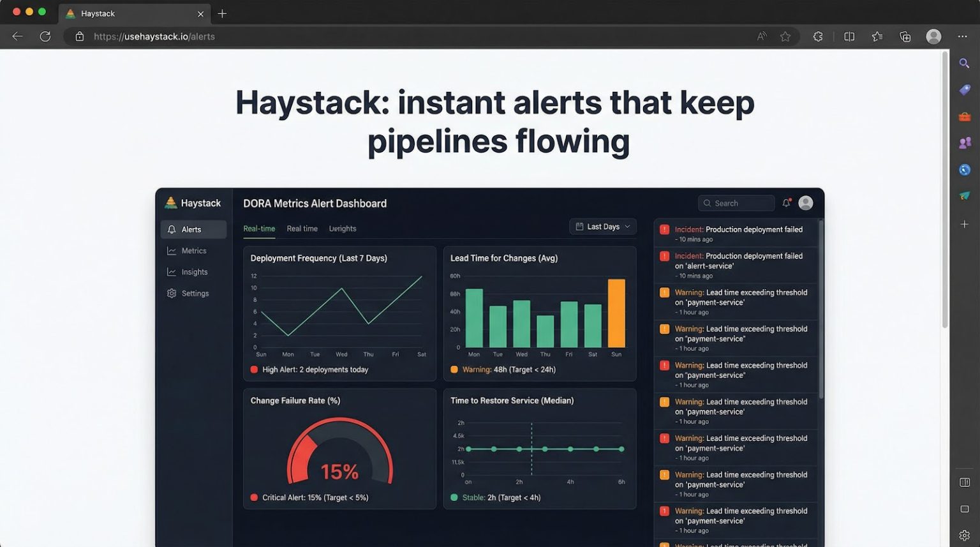Expand the Last Days date dropdown
This screenshot has height=547, width=980.
pos(602,227)
